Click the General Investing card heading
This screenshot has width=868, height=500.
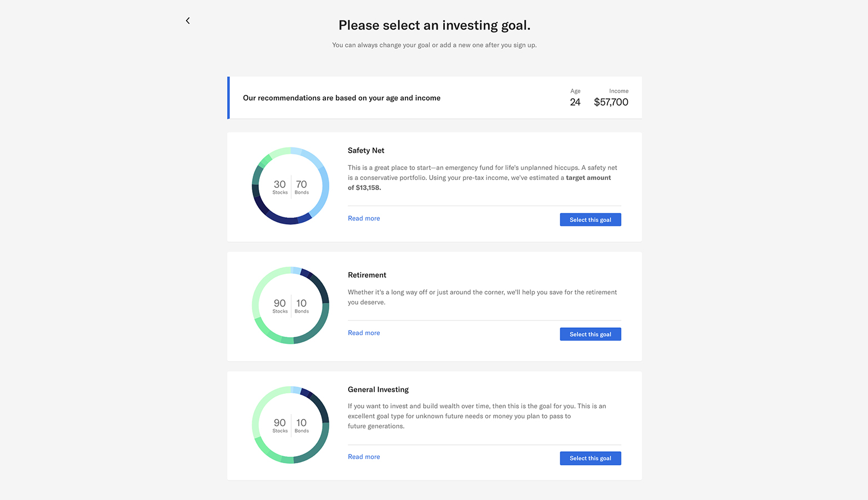point(378,389)
